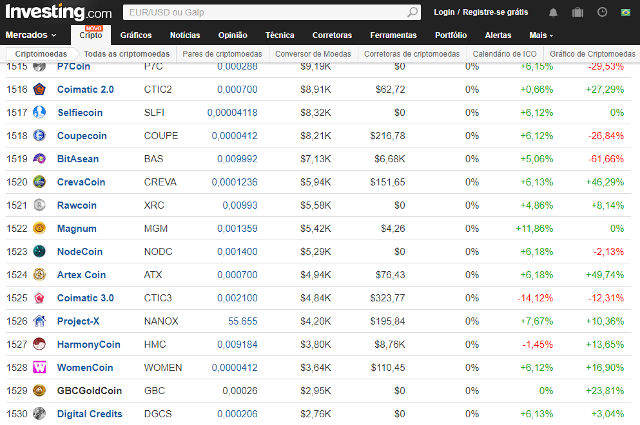This screenshot has width=640, height=425.
Task: Click Magnum change value +11,86%
Action: (x=534, y=229)
